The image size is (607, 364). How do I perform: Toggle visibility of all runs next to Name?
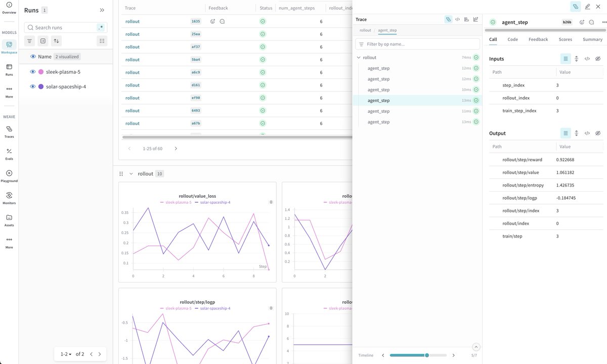[33, 57]
